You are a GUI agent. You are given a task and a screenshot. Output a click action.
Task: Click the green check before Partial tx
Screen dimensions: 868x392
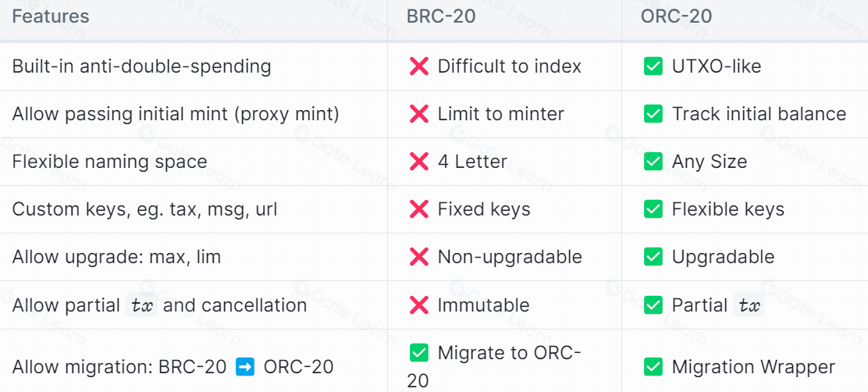click(653, 305)
